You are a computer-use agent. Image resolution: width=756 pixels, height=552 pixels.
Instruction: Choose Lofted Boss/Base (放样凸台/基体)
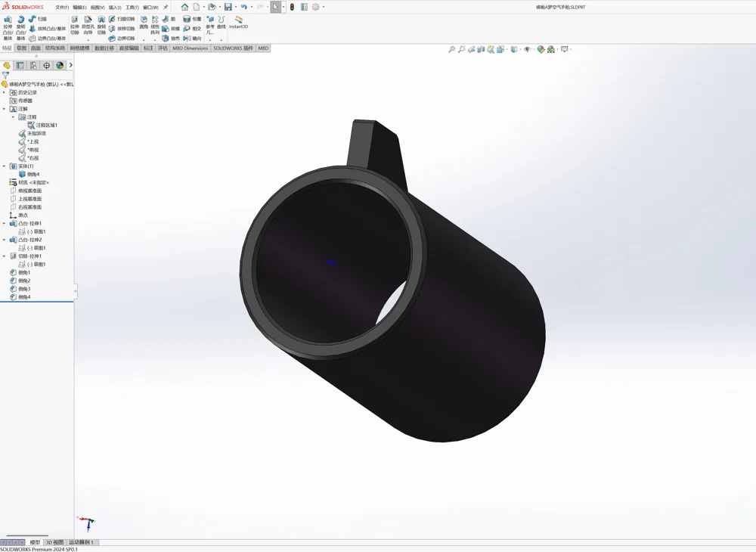47,29
